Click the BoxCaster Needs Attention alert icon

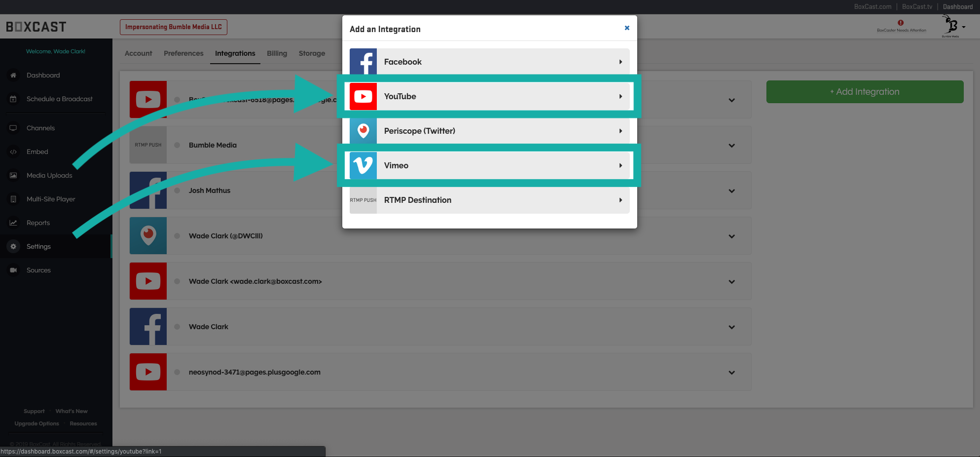(x=901, y=23)
